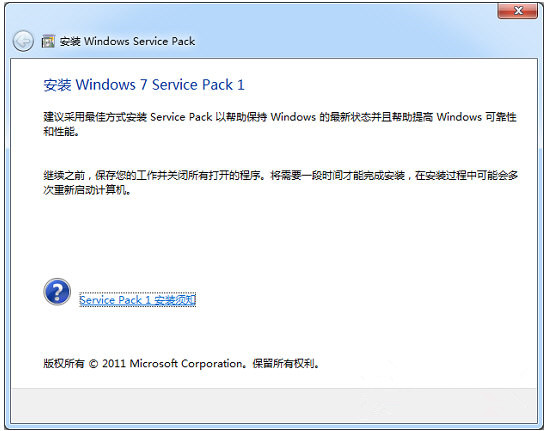Click the 保留所有权利 text
546x431 pixels.
[283, 364]
